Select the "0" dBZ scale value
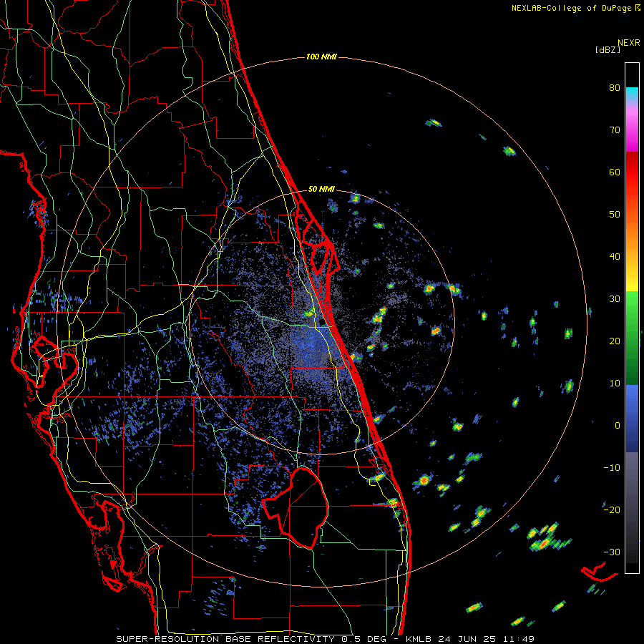The width and height of the screenshot is (644, 644). click(618, 426)
